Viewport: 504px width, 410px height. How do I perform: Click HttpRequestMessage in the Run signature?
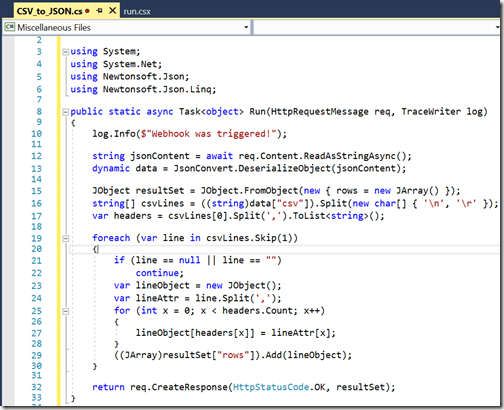319,112
